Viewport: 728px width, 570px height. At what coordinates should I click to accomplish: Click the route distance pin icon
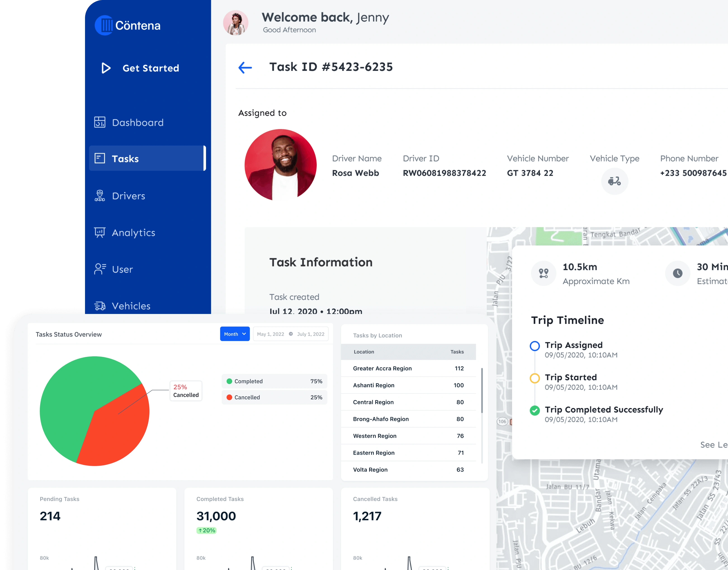(x=543, y=273)
